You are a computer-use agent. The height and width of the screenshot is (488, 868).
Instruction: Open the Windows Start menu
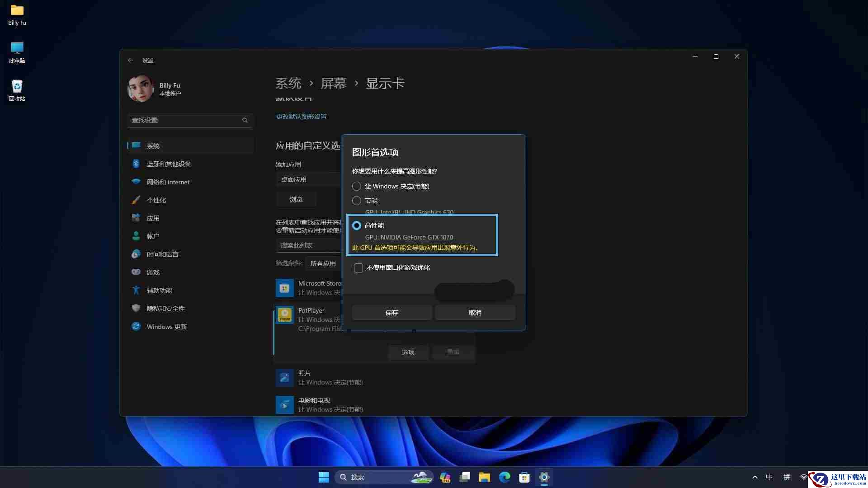324,477
